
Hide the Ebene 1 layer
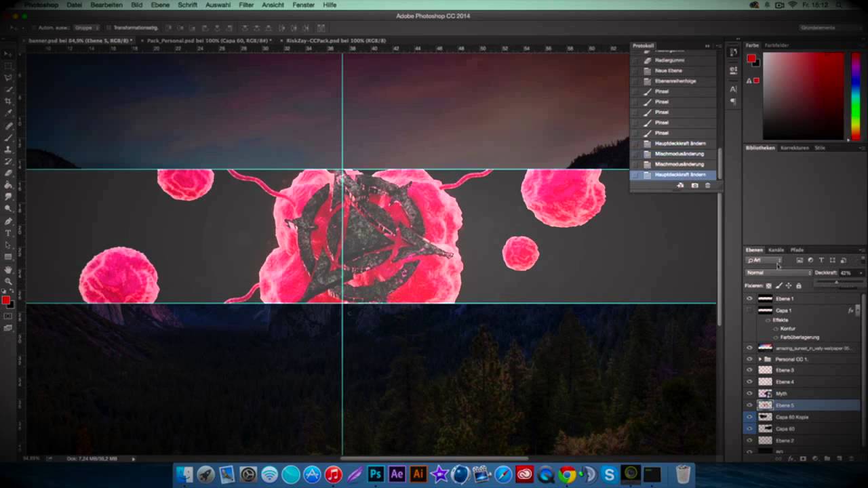[x=749, y=298]
